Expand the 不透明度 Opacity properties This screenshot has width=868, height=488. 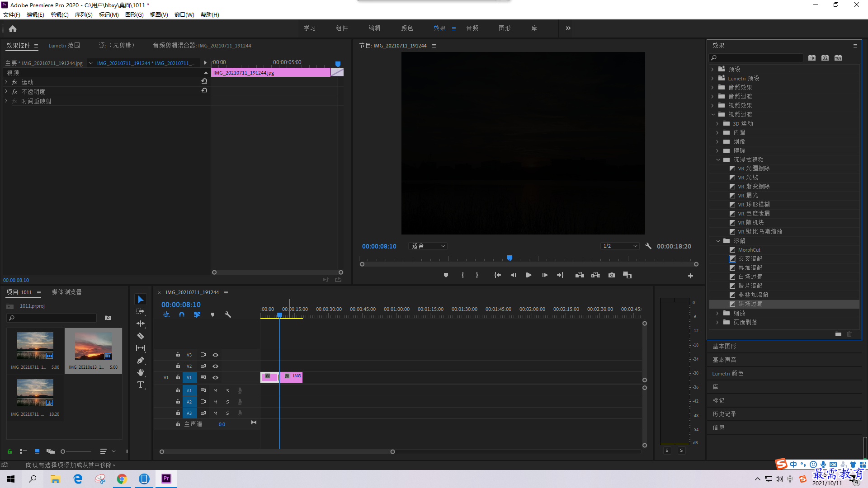(x=6, y=91)
